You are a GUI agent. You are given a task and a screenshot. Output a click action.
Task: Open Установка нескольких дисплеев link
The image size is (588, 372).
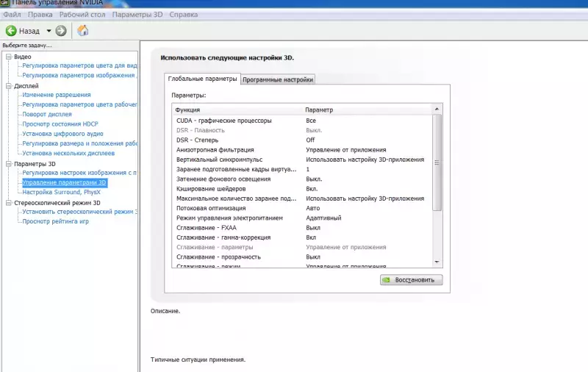click(x=68, y=154)
